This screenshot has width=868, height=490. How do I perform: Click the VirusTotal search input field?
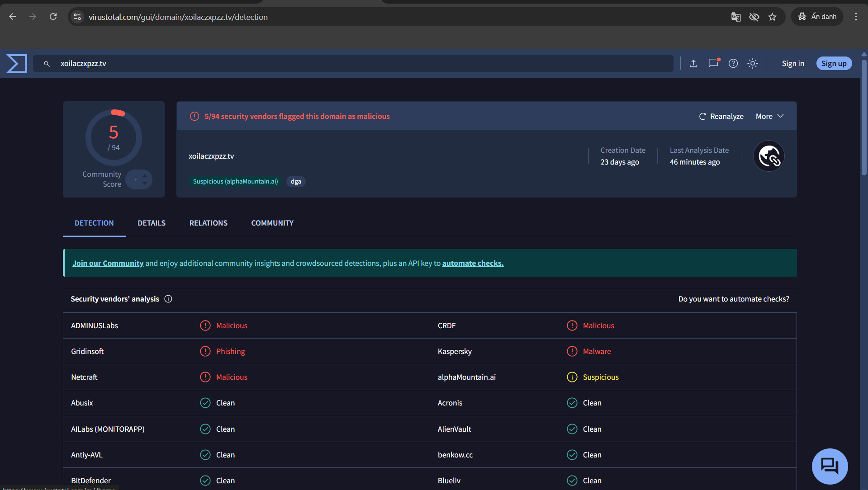click(x=353, y=63)
